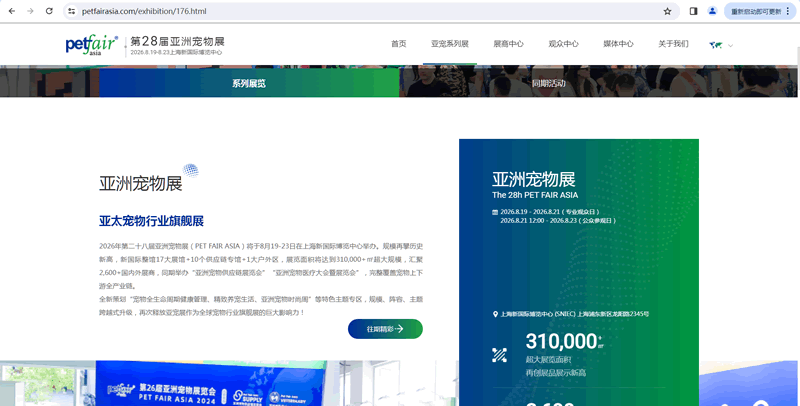Click the calendar icon beside exhibition dates

coord(494,212)
